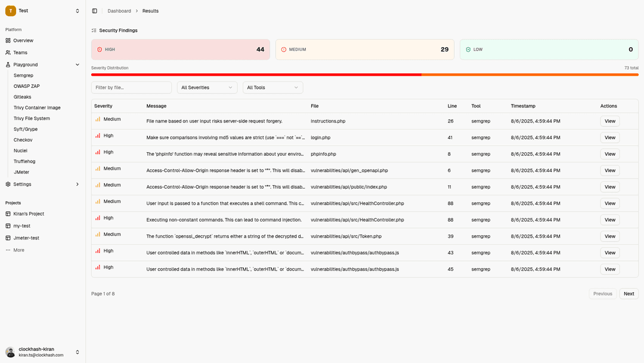Click Next to go to page 2
644x363 pixels.
coord(628,293)
